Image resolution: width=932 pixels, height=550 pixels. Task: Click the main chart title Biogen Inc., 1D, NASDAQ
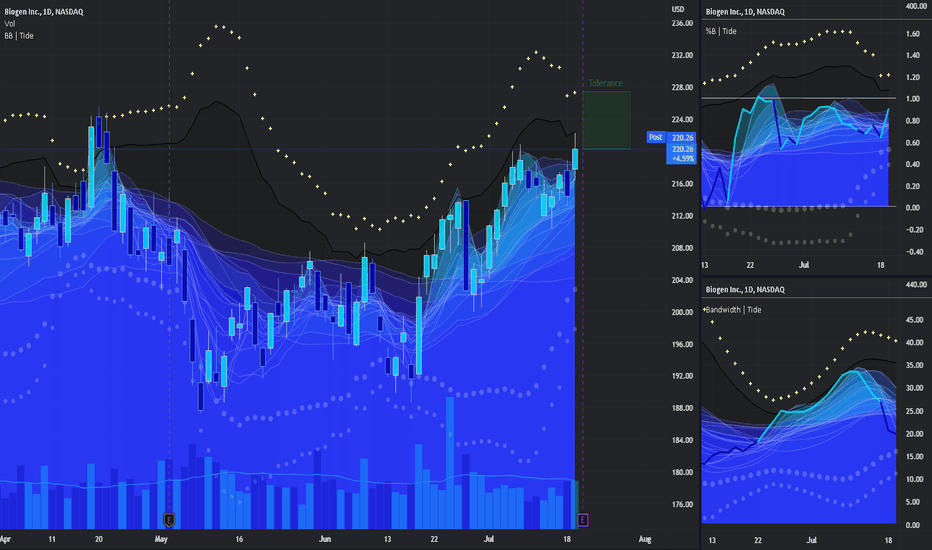tap(43, 12)
